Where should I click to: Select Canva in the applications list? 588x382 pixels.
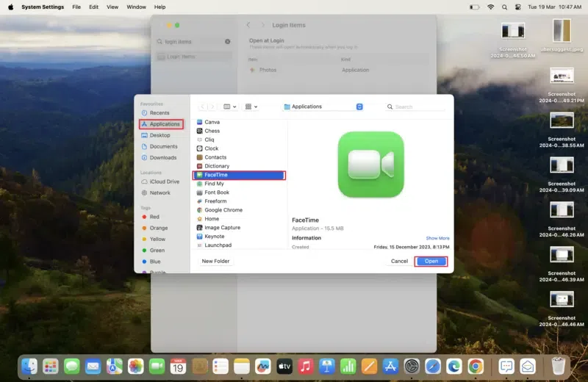(240, 122)
